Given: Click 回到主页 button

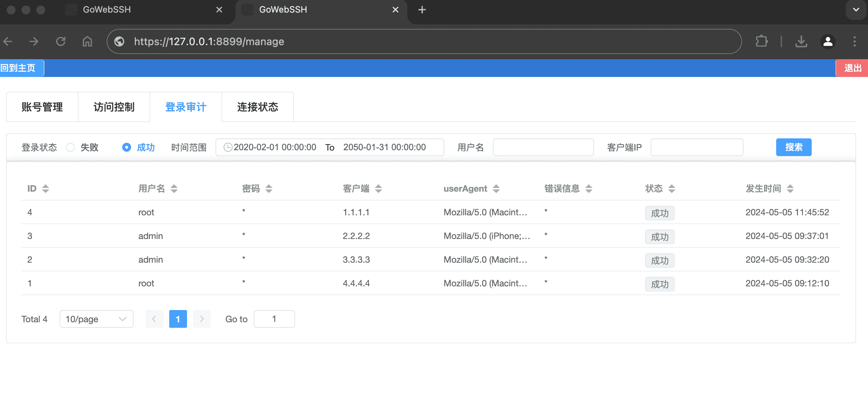Looking at the screenshot, I should click(x=21, y=68).
